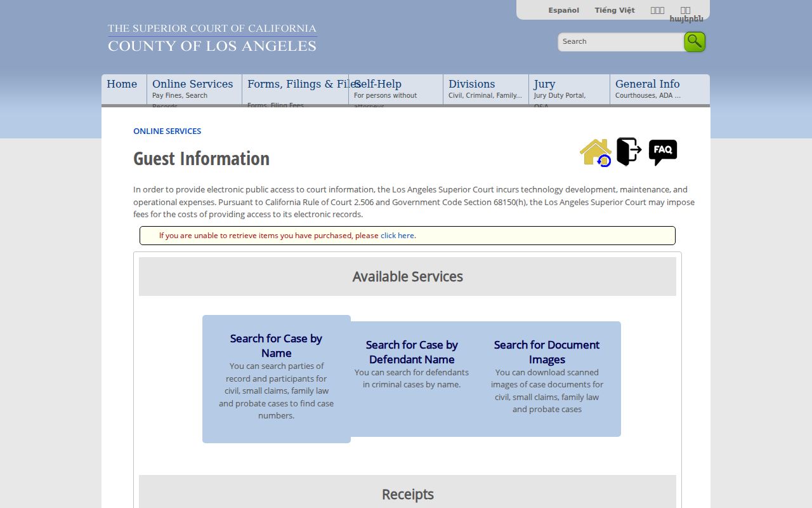Screen dimensions: 812x508
Task: Click the Available Services heading
Action: tap(407, 277)
